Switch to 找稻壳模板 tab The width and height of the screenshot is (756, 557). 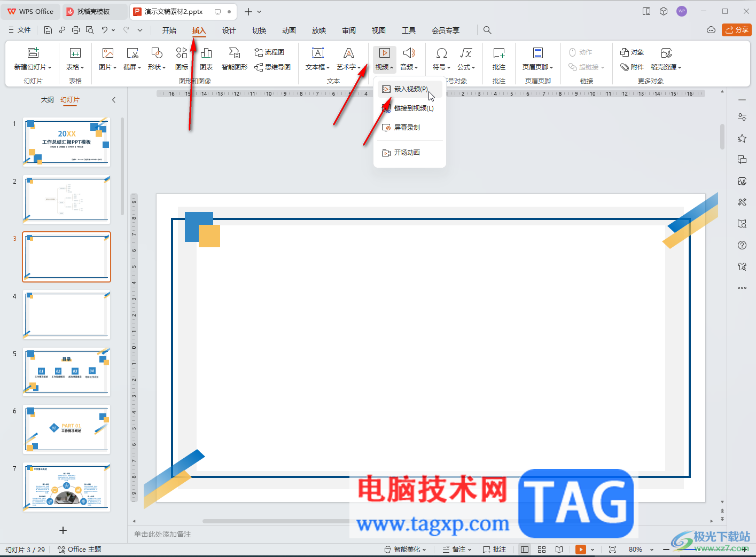[94, 11]
